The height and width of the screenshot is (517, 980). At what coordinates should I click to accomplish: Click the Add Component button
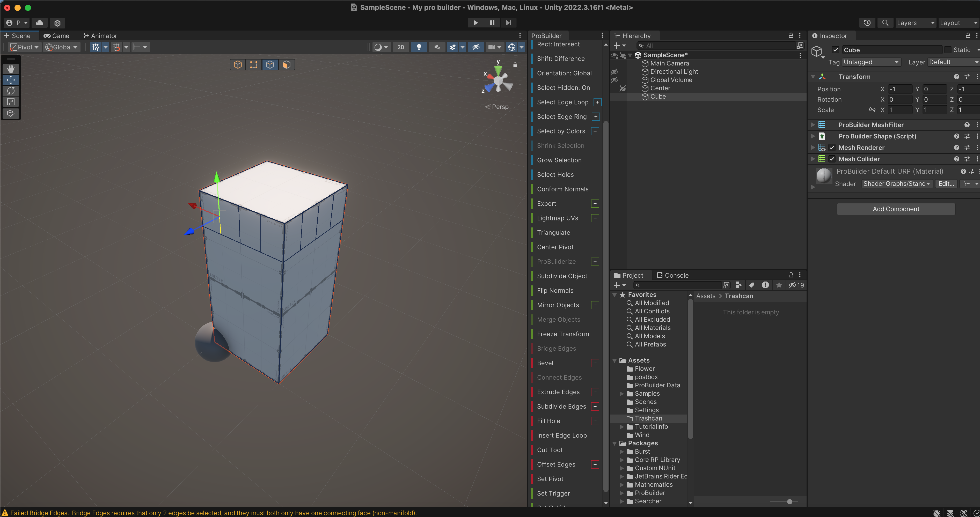(896, 209)
